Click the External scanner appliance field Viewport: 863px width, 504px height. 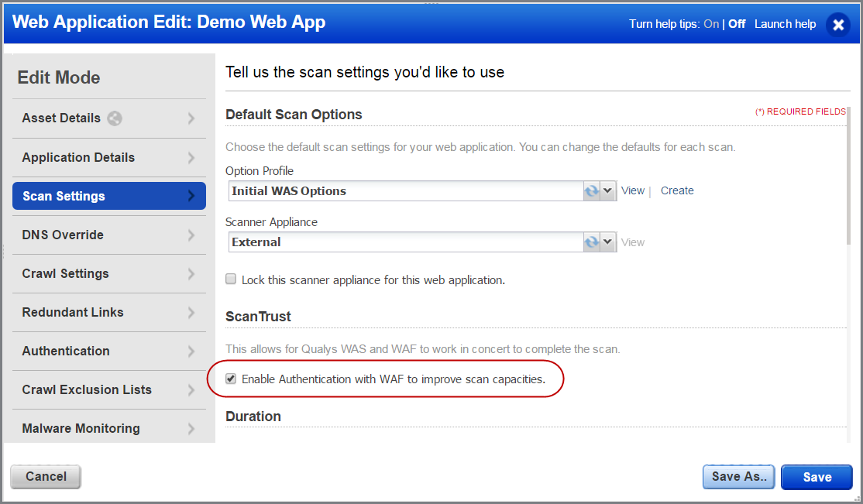(406, 242)
